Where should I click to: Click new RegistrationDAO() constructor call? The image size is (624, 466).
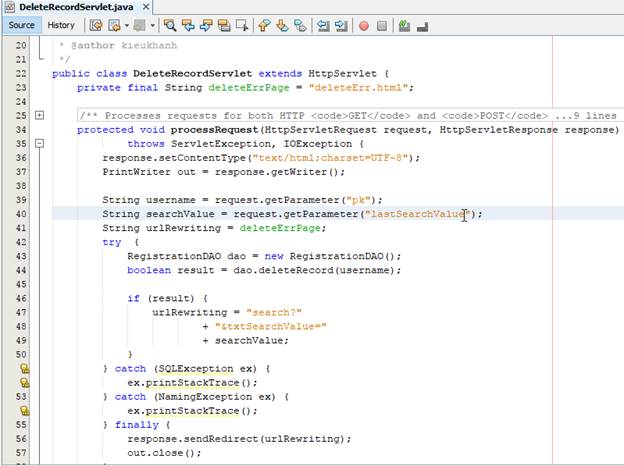pyautogui.click(x=330, y=256)
